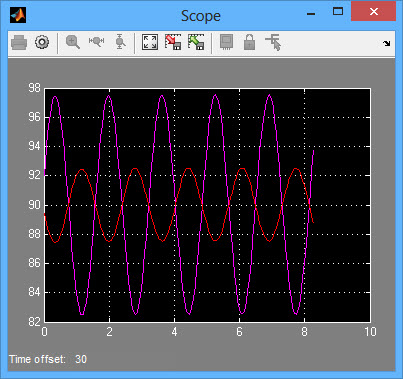Restore saved axes settings icon

click(196, 42)
